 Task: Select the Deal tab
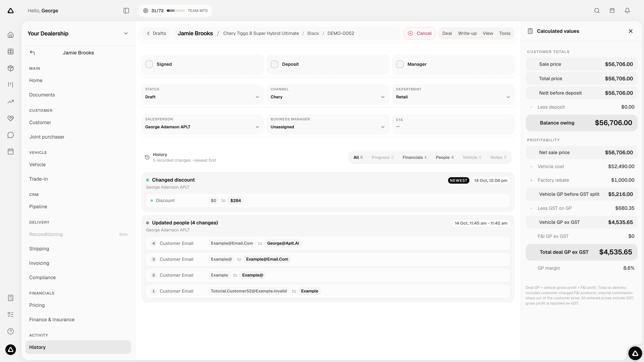447,34
